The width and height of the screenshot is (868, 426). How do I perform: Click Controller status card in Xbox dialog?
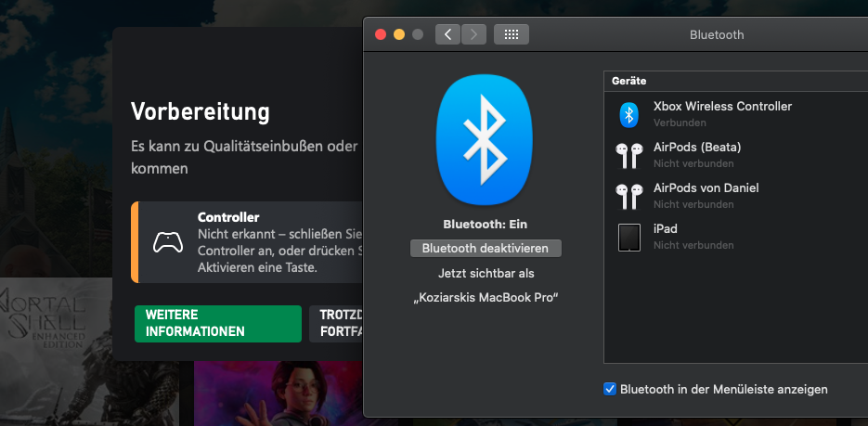coord(247,242)
